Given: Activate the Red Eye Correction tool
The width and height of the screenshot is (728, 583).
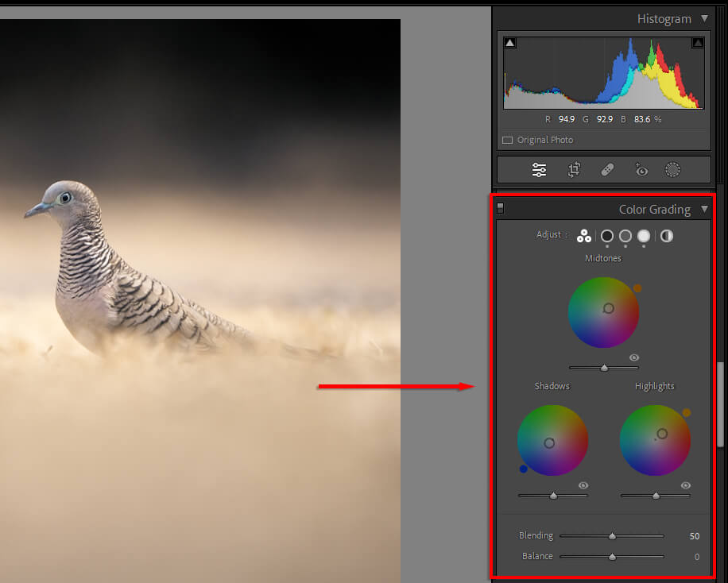Looking at the screenshot, I should [x=641, y=169].
